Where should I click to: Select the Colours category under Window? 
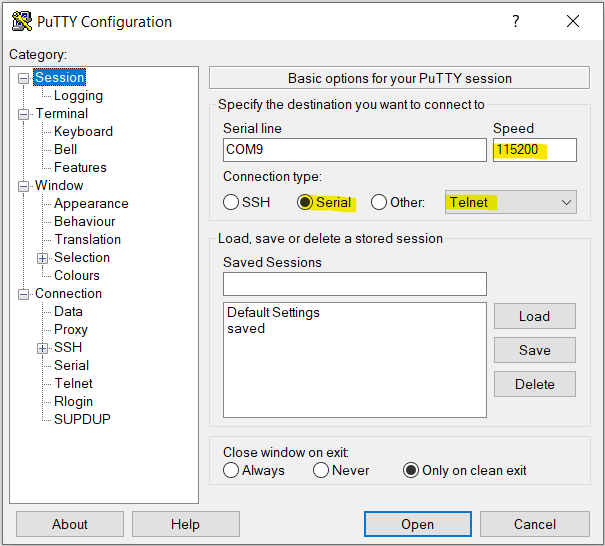[77, 275]
